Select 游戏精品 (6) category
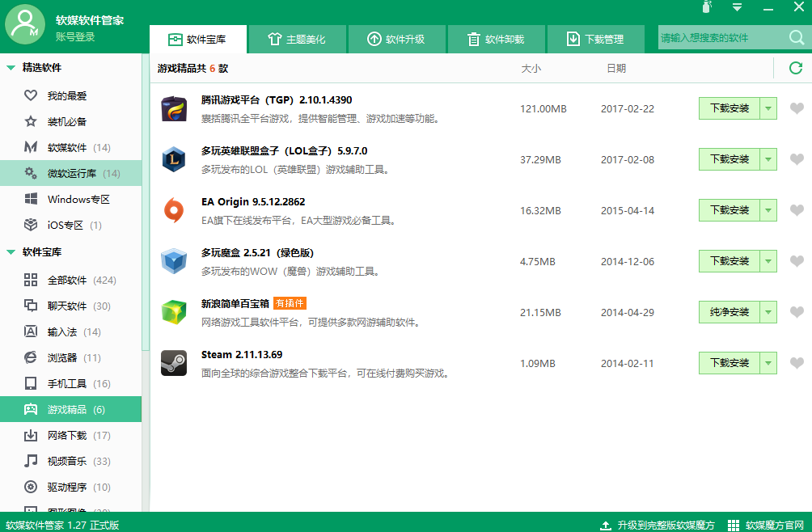The height and width of the screenshot is (532, 812). click(x=71, y=409)
